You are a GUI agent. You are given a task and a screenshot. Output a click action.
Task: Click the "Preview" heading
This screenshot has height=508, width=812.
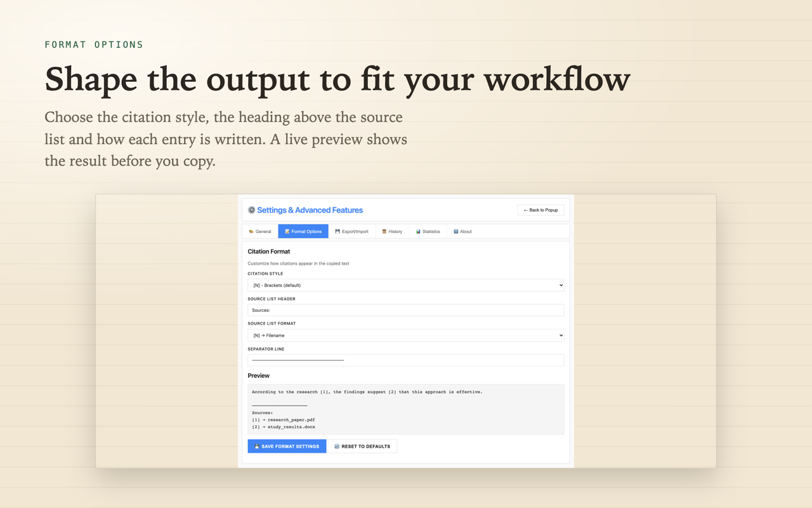[258, 376]
